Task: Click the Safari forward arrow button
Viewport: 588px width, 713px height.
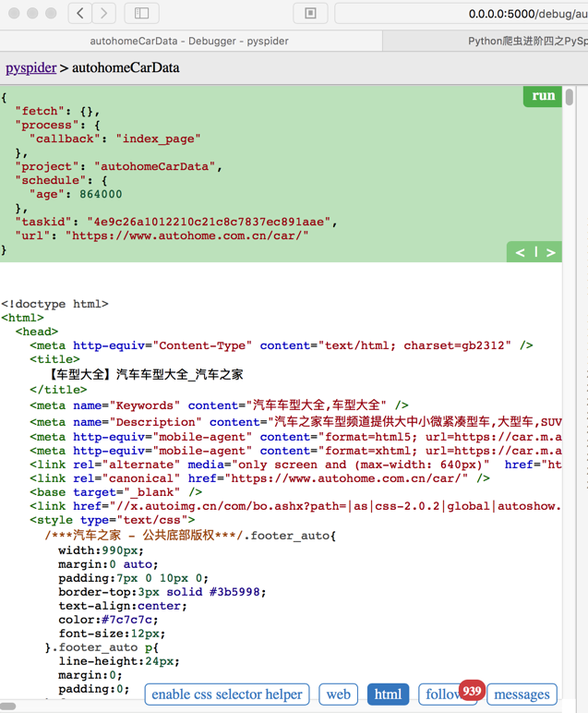Action: tap(103, 13)
